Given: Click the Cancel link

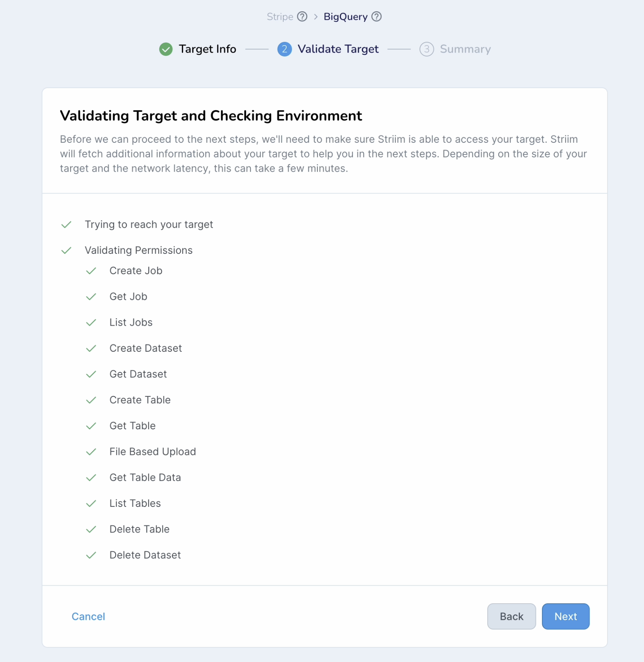Looking at the screenshot, I should pyautogui.click(x=88, y=616).
